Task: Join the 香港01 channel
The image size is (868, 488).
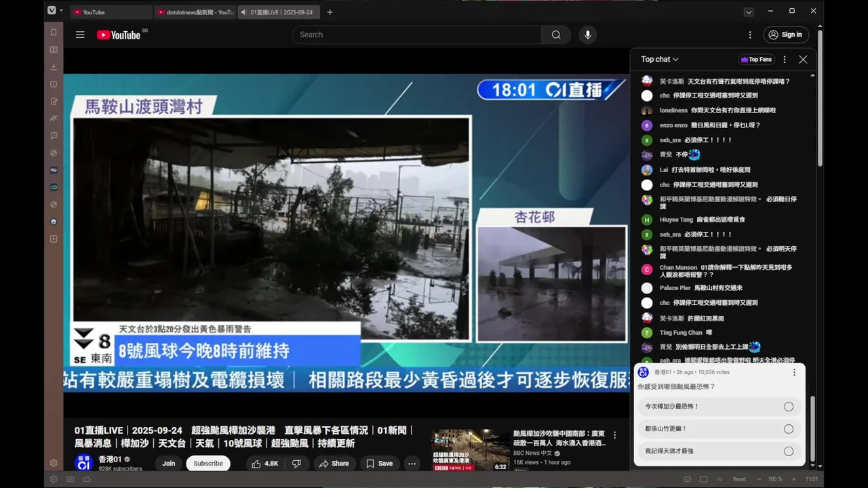Action: tap(169, 464)
